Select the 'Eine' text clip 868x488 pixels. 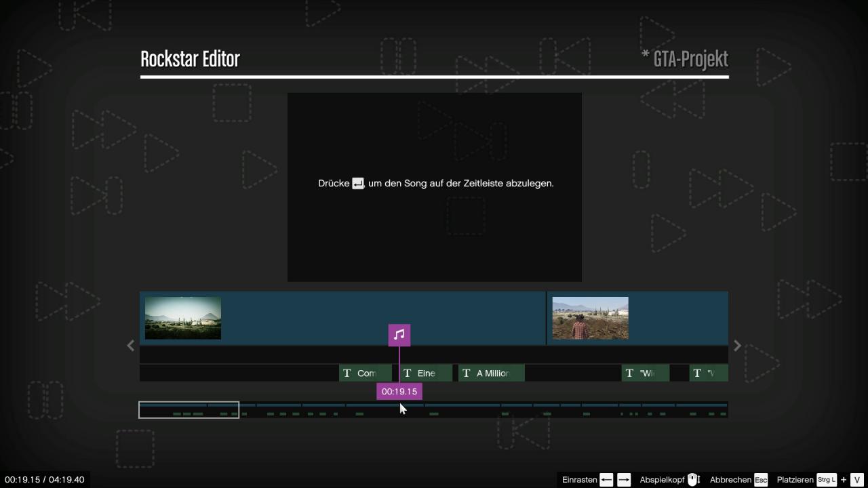[x=427, y=373]
